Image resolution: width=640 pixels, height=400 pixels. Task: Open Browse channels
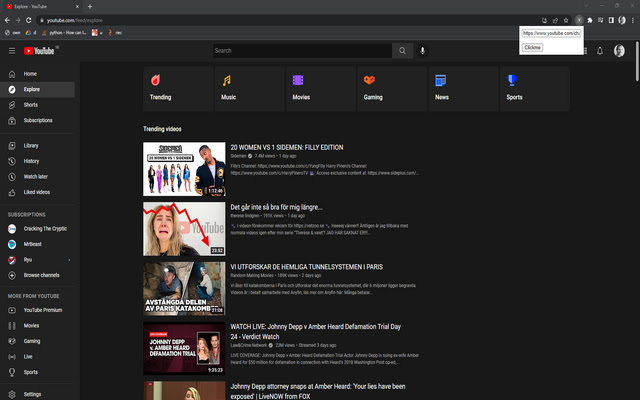pyautogui.click(x=38, y=275)
